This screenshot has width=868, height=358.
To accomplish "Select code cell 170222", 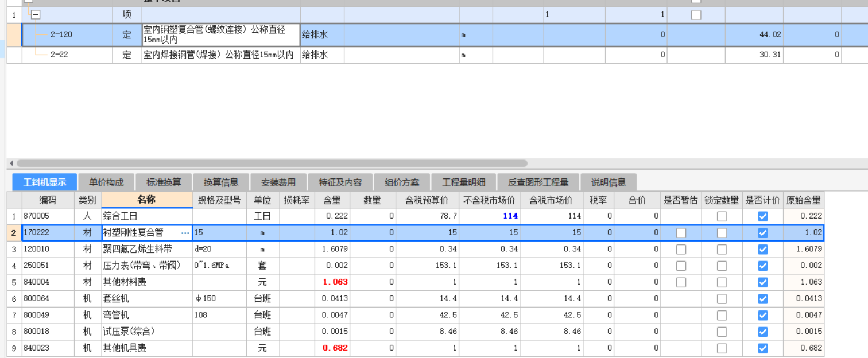I will coord(48,233).
